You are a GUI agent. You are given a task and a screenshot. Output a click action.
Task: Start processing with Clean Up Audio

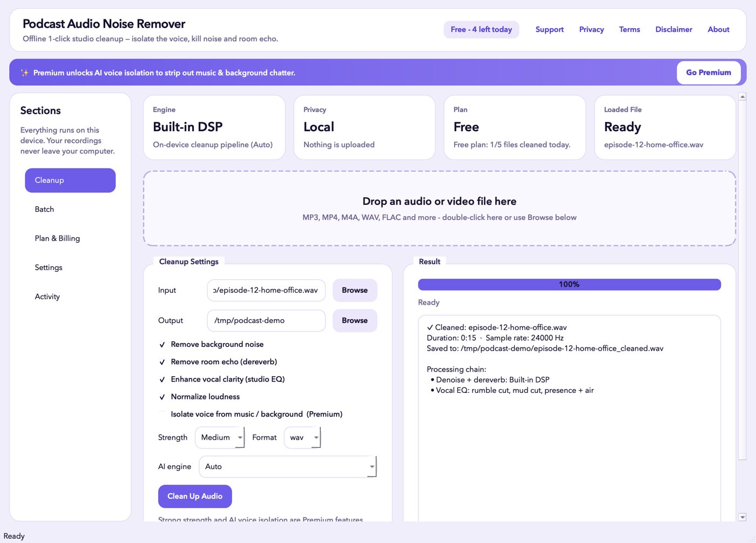coord(195,496)
